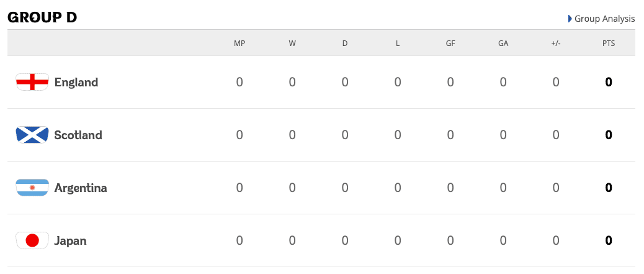The height and width of the screenshot is (274, 644).
Task: Open the Argentina team page
Action: 81,188
